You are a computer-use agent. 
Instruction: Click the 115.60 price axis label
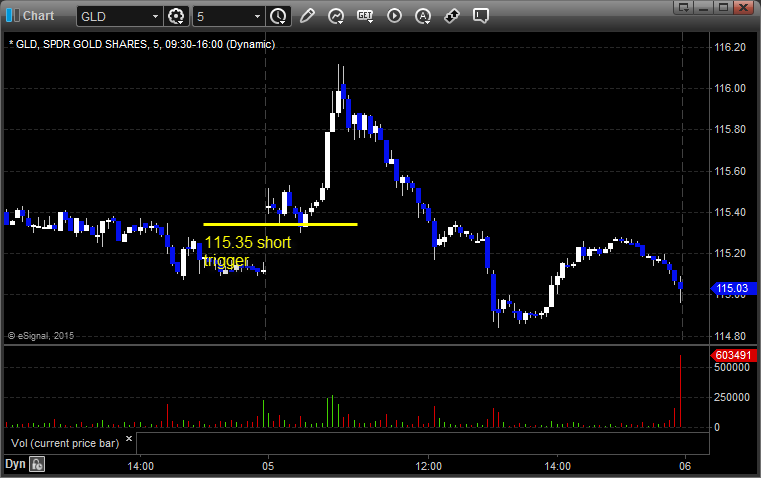tap(730, 171)
